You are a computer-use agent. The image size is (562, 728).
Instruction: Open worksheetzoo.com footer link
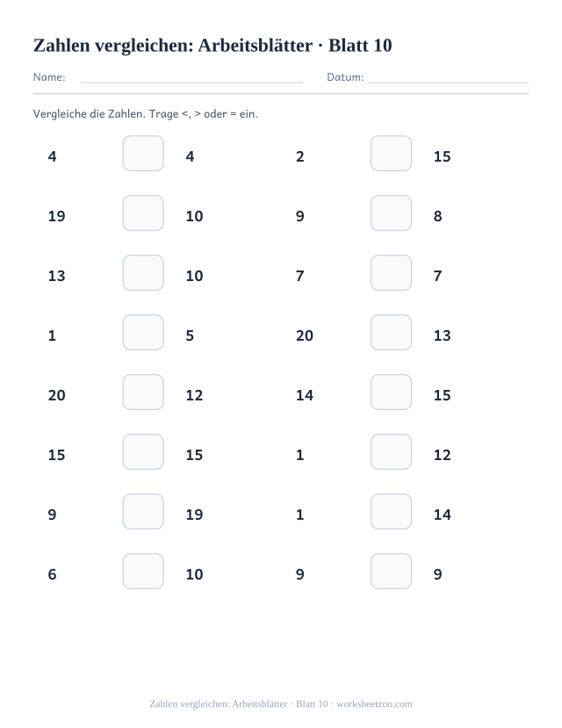pyautogui.click(x=374, y=704)
